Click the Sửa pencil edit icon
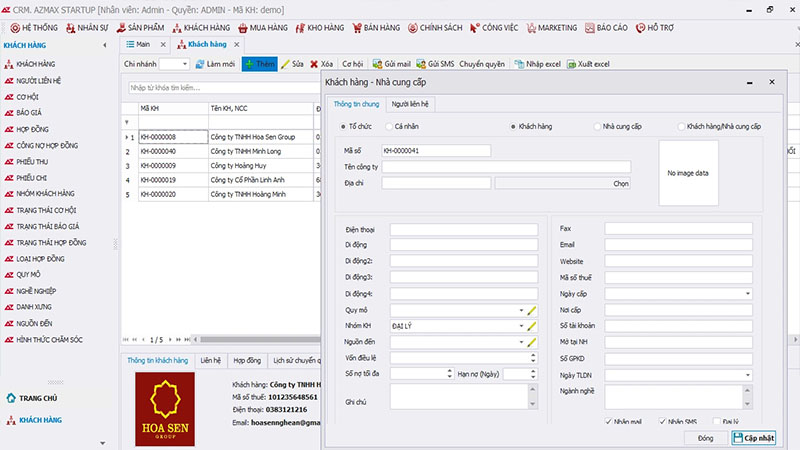 click(x=286, y=64)
